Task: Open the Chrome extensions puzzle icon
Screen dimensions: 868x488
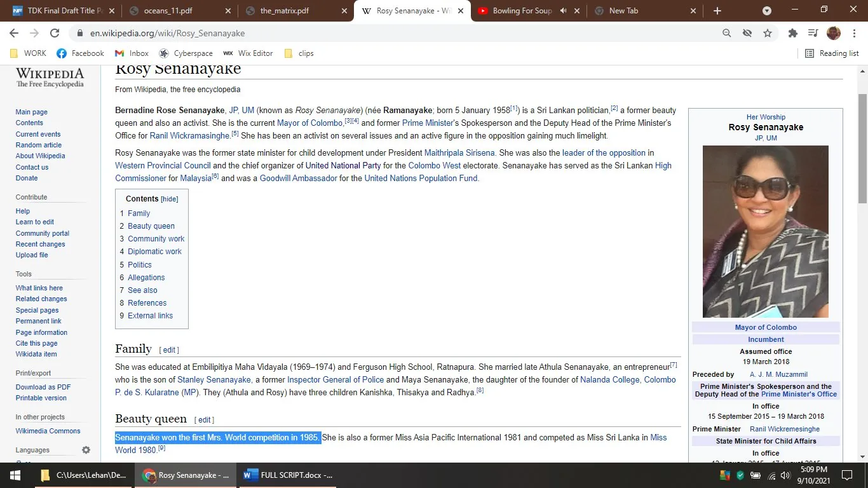Action: pos(792,33)
